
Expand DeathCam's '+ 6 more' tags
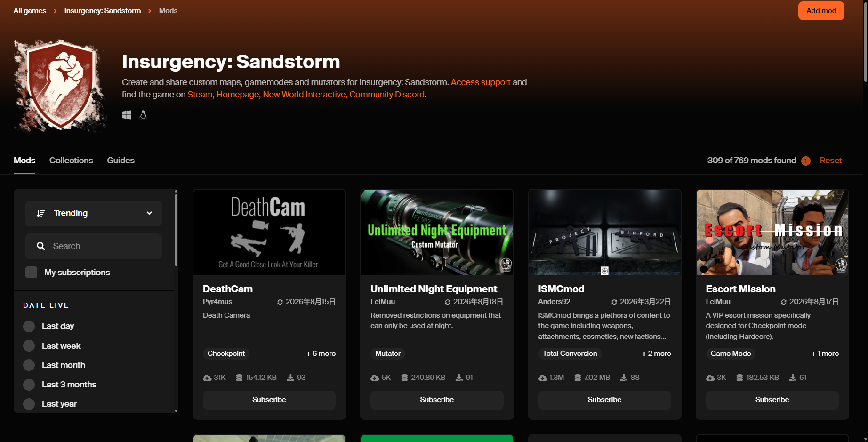321,354
